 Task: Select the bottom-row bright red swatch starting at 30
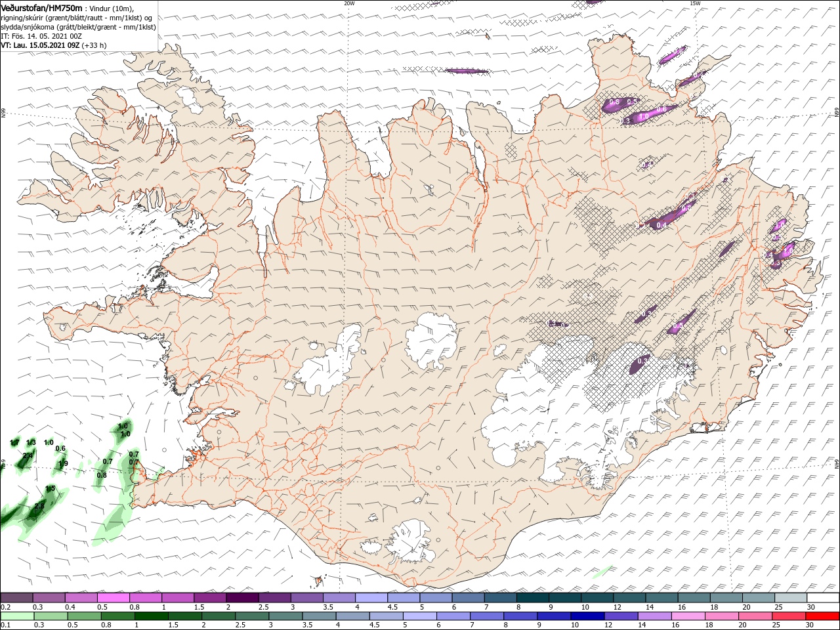click(x=821, y=616)
